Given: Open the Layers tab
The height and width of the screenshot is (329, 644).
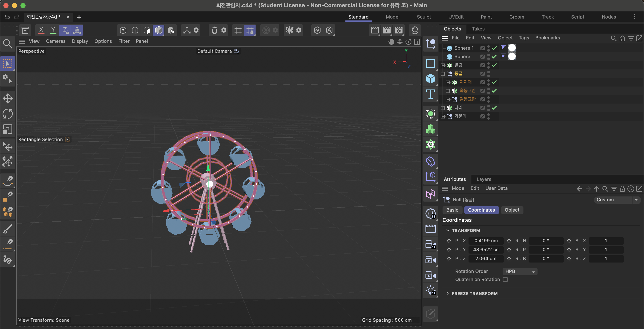Looking at the screenshot, I should click(484, 179).
